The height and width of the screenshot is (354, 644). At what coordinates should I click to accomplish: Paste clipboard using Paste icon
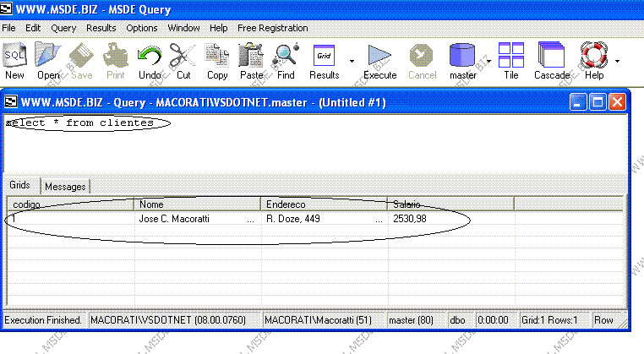coord(251,61)
